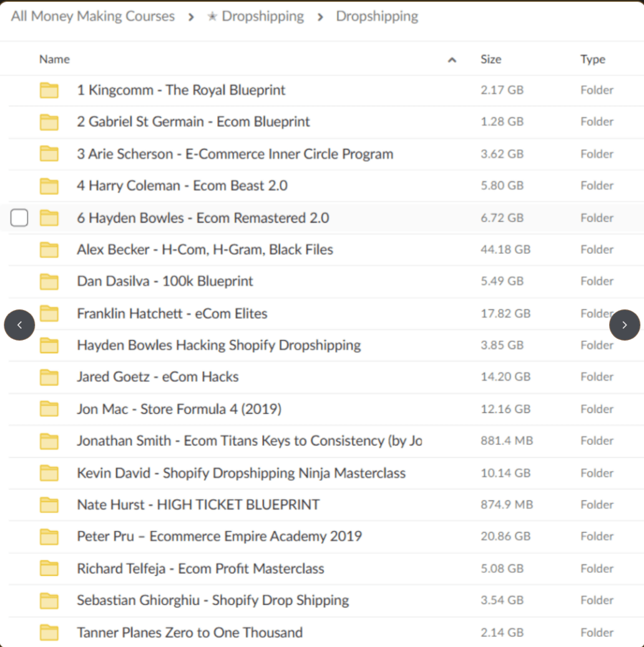The height and width of the screenshot is (647, 644).
Task: Click folder icon for Gabriel St Germain
Action: (49, 122)
